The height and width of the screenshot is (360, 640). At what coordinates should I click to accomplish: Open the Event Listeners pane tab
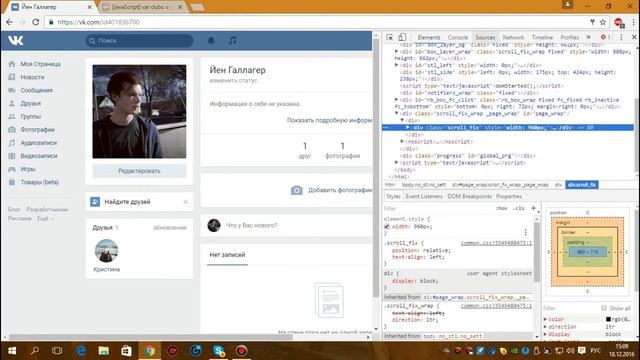(x=424, y=196)
